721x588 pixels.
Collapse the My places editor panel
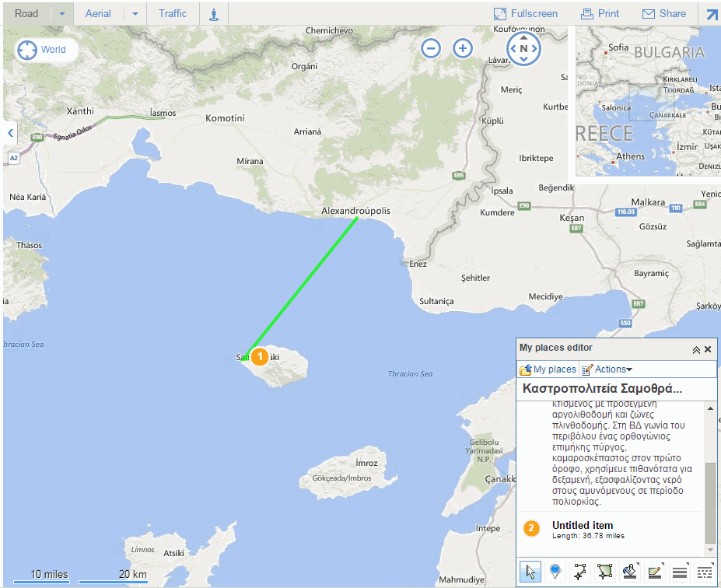696,350
